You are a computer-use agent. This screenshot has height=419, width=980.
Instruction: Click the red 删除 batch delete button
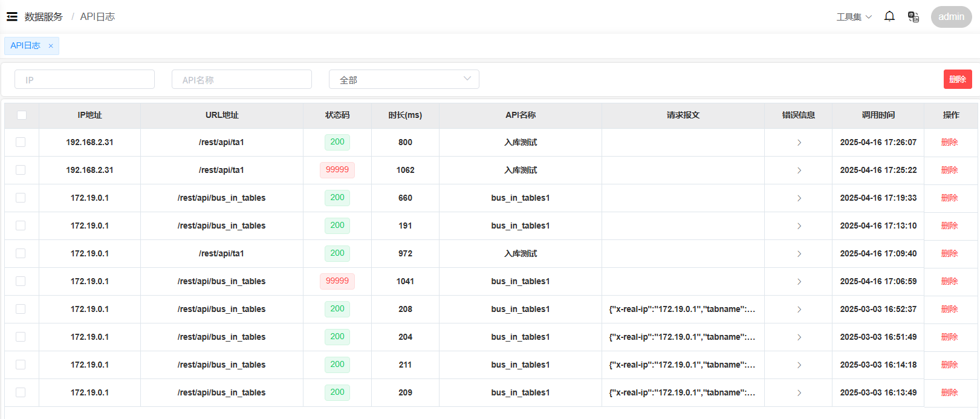pos(957,79)
